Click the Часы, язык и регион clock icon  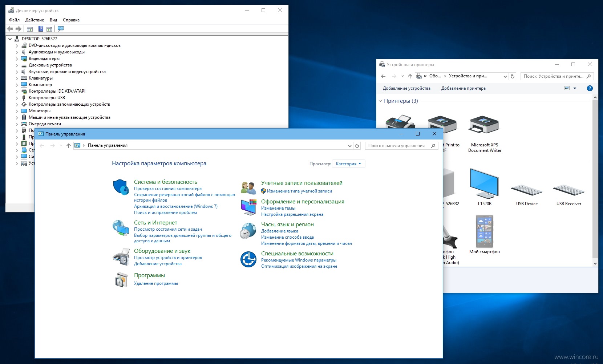pyautogui.click(x=248, y=231)
